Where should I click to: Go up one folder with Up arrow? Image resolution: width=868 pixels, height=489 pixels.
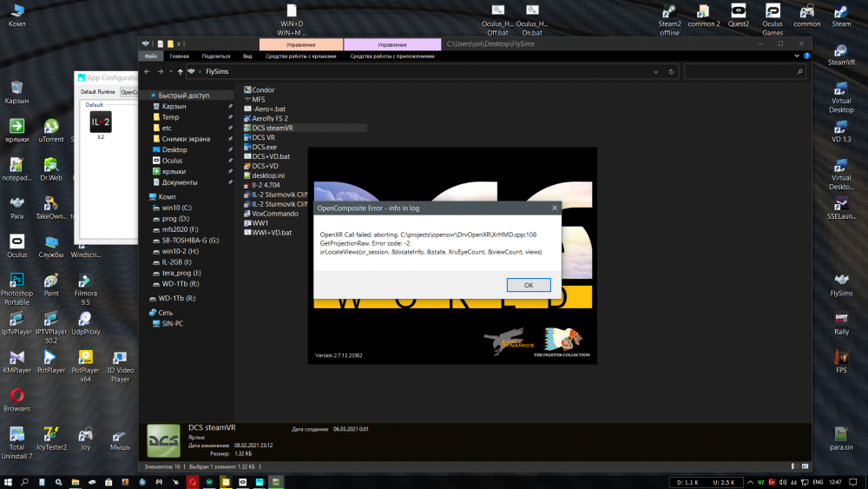tap(180, 72)
